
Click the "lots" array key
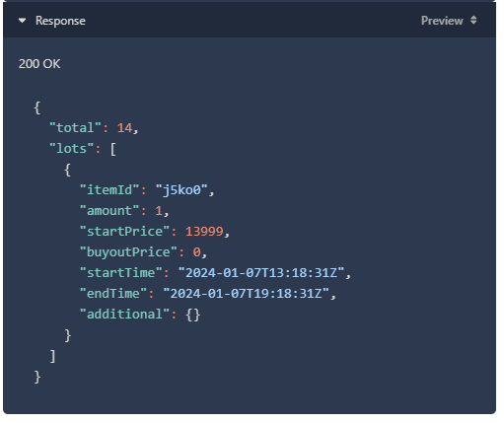72,149
